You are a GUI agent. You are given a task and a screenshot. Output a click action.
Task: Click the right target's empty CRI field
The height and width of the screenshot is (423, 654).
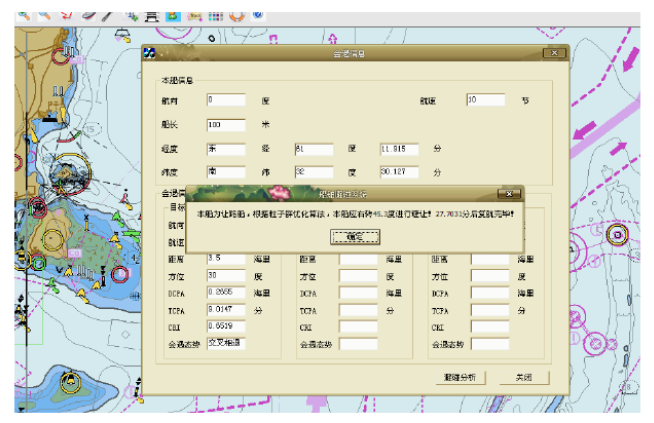click(490, 327)
